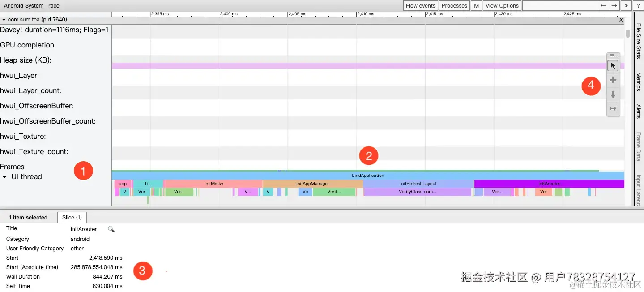
Task: Open the Frame Data side tab
Action: click(639, 146)
